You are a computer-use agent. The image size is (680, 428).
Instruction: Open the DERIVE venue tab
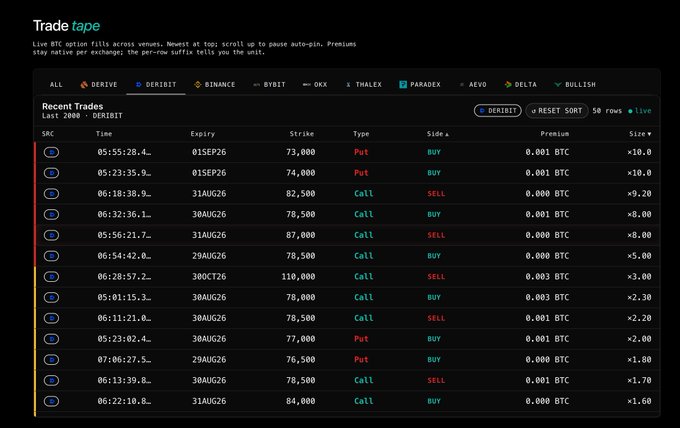99,85
